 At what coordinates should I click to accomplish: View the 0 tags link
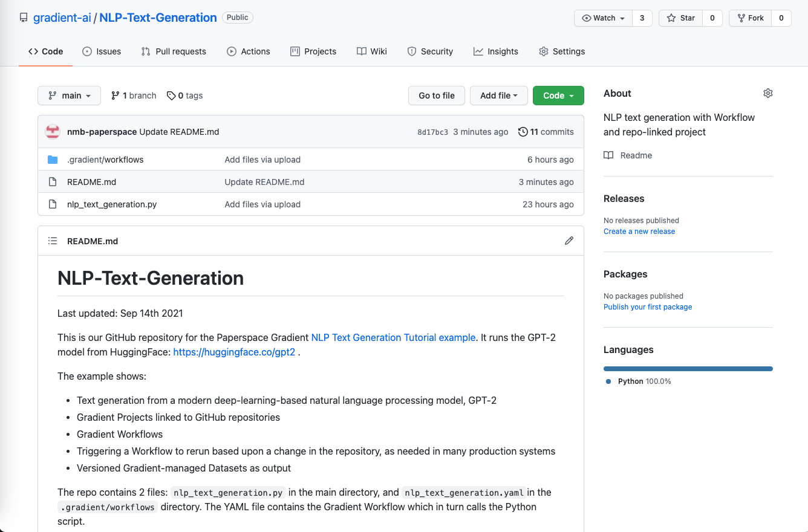point(185,96)
